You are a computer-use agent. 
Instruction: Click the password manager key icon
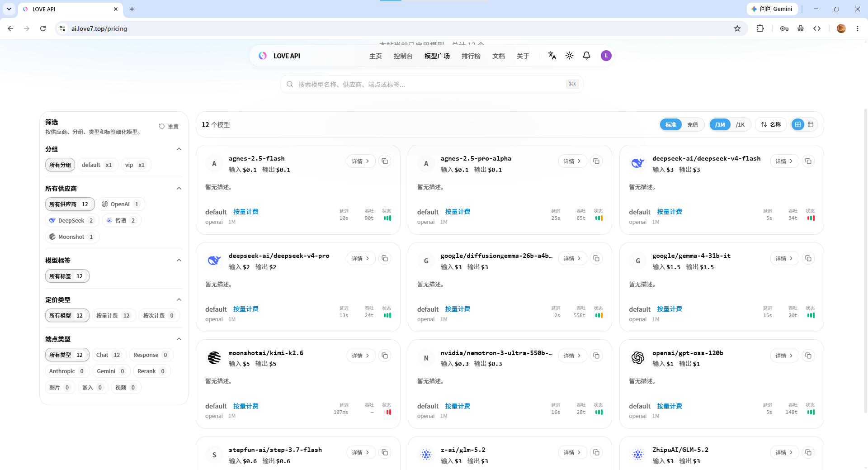click(x=784, y=28)
